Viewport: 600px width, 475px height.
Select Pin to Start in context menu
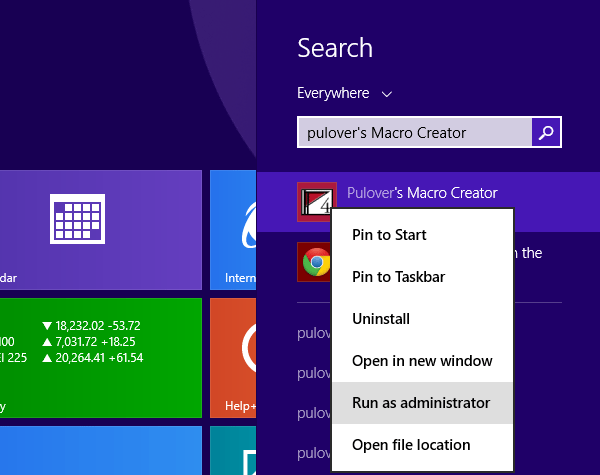pyautogui.click(x=422, y=235)
